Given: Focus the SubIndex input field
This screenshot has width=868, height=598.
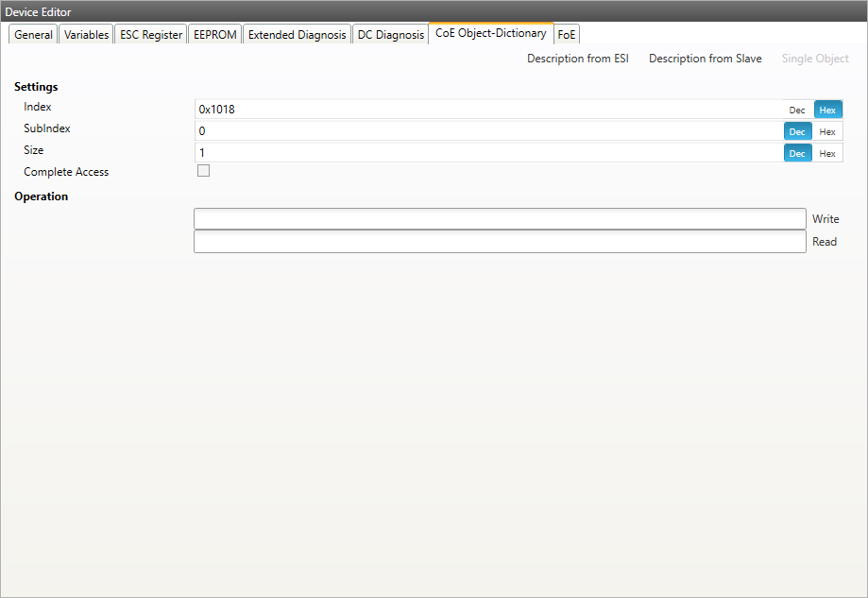Looking at the screenshot, I should pyautogui.click(x=486, y=131).
